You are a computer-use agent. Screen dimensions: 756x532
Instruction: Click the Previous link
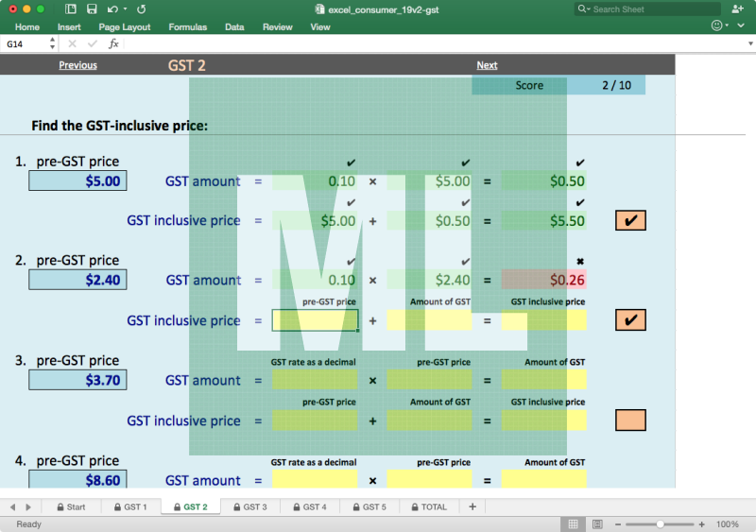(77, 65)
